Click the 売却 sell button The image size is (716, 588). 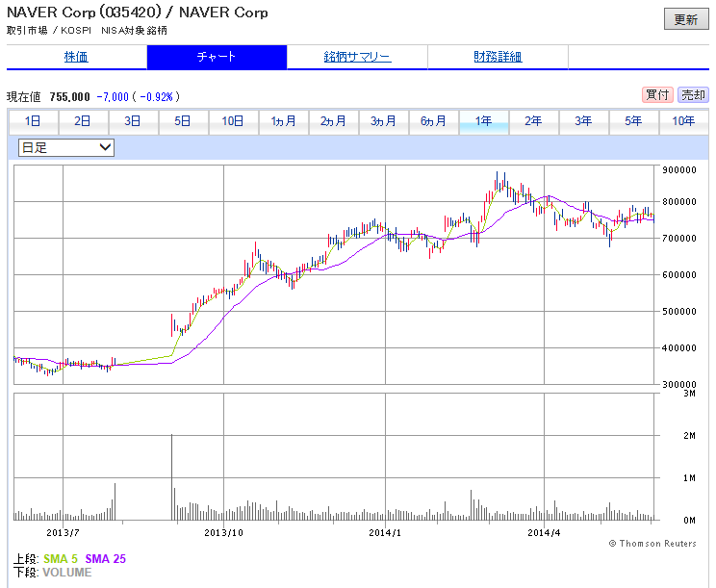click(x=693, y=95)
